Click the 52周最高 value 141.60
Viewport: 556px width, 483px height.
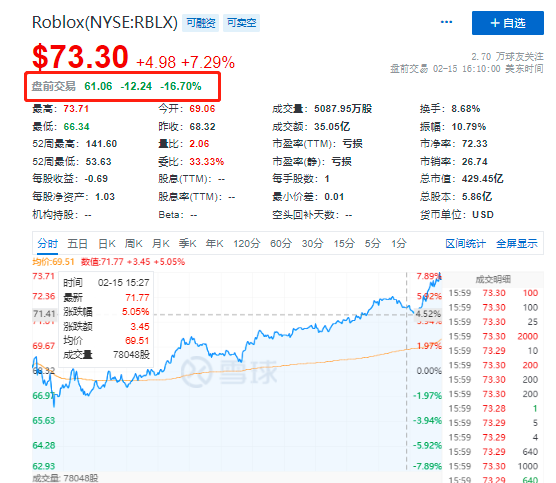tap(101, 144)
